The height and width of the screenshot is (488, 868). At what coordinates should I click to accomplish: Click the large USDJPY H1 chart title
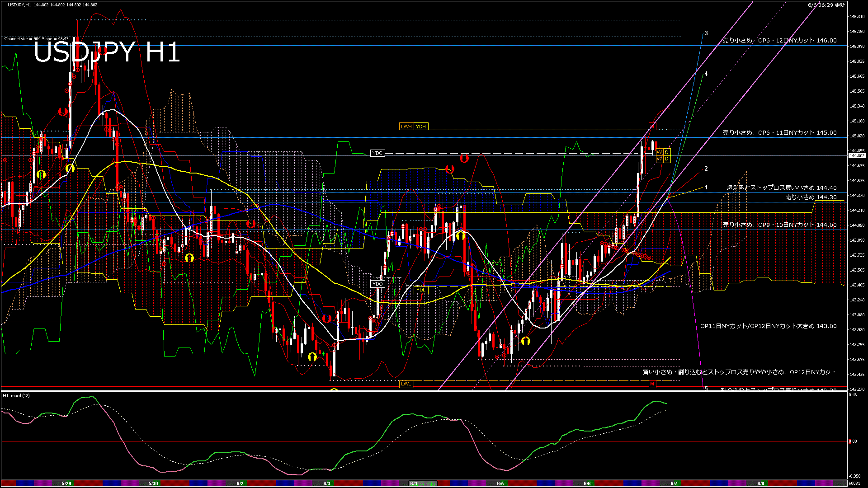pyautogui.click(x=107, y=52)
